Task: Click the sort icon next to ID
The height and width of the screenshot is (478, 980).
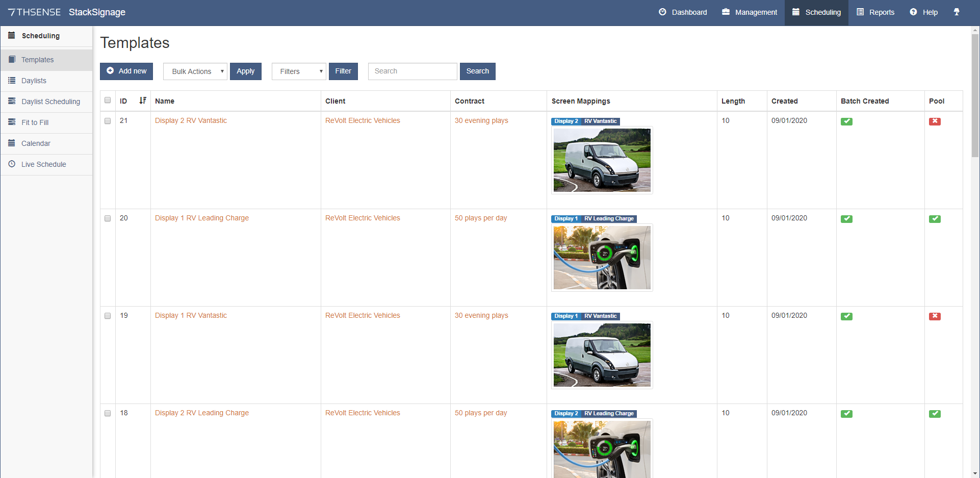Action: click(x=143, y=100)
